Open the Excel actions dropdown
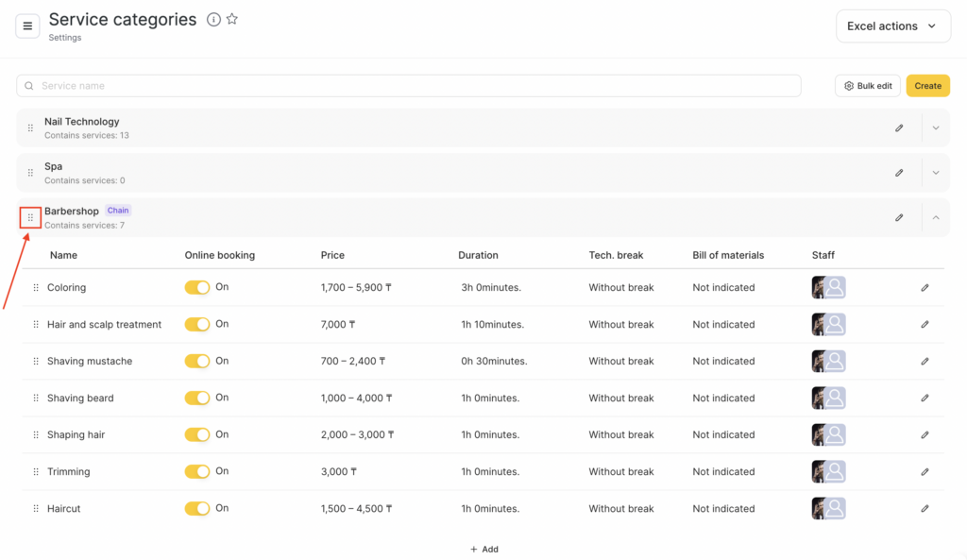Image resolution: width=967 pixels, height=560 pixels. 892,26
